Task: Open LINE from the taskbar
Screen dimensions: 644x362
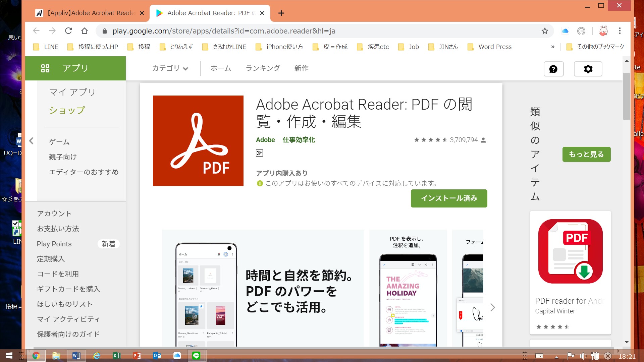Action: tap(196, 356)
